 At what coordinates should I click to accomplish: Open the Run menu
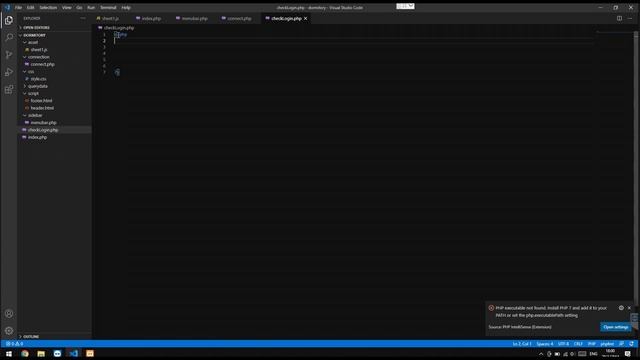point(91,7)
